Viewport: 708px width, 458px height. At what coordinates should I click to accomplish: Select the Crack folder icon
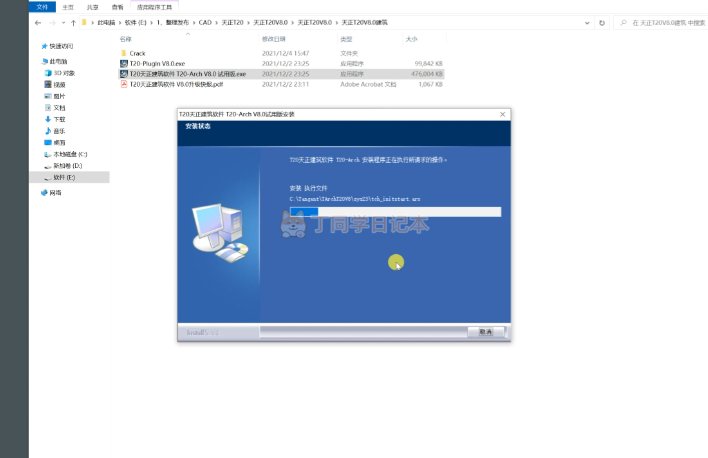pos(124,53)
